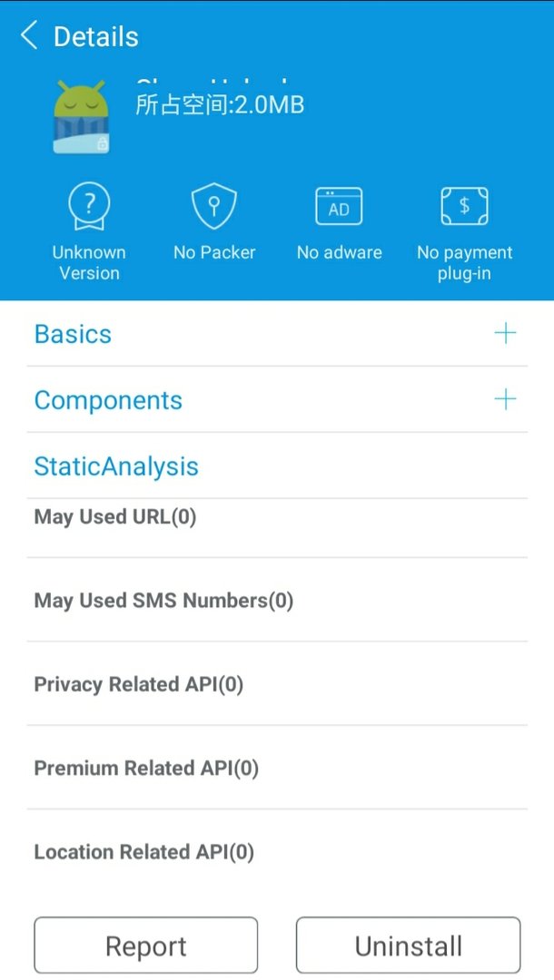Tap the 2.0MB app size label
Image resolution: width=554 pixels, height=980 pixels.
click(x=220, y=104)
